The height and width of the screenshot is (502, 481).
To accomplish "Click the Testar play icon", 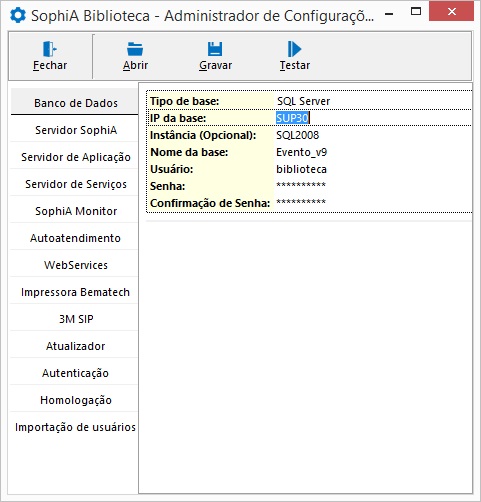I will (294, 49).
